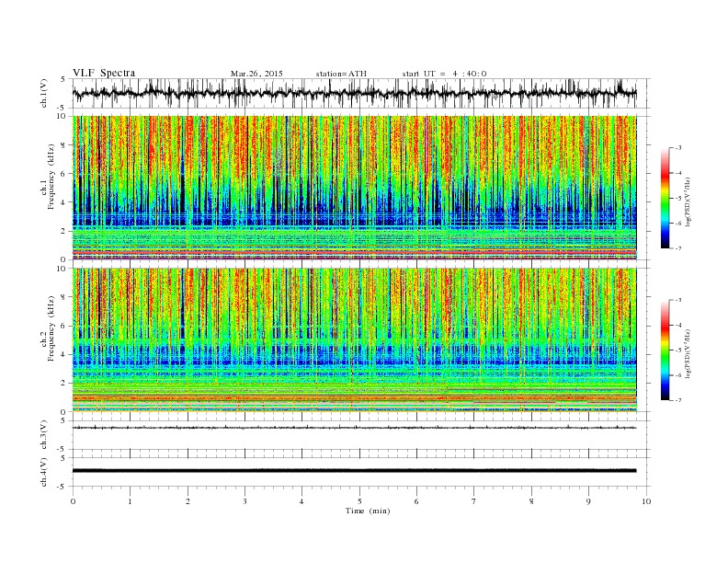The width and height of the screenshot is (728, 563).
Task: Click the time-axis tick label "3"
Action: click(245, 501)
